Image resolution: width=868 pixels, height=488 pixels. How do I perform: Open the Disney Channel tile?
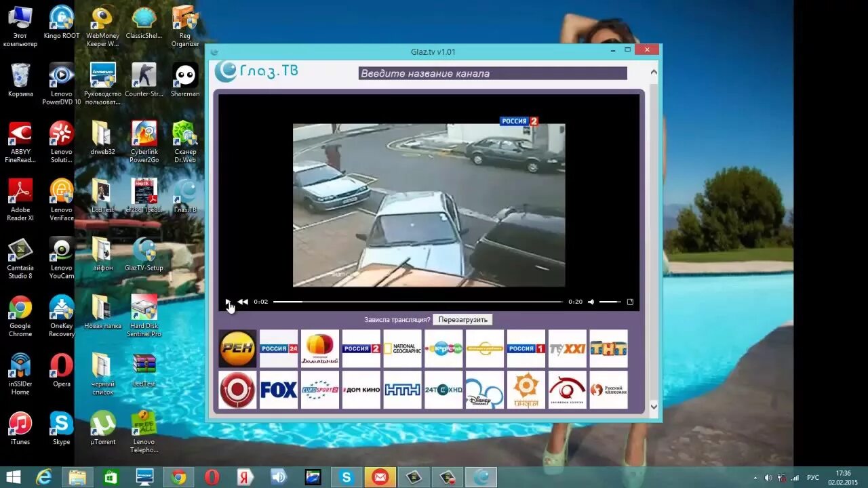click(x=485, y=390)
